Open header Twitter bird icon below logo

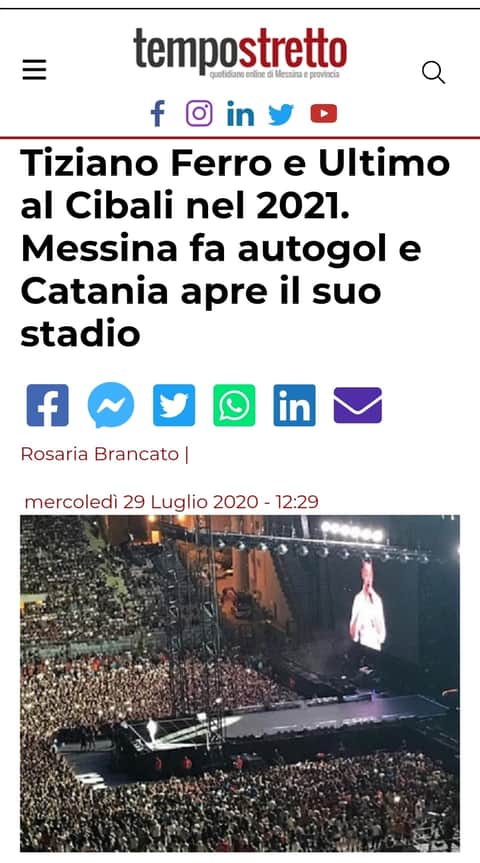281,114
